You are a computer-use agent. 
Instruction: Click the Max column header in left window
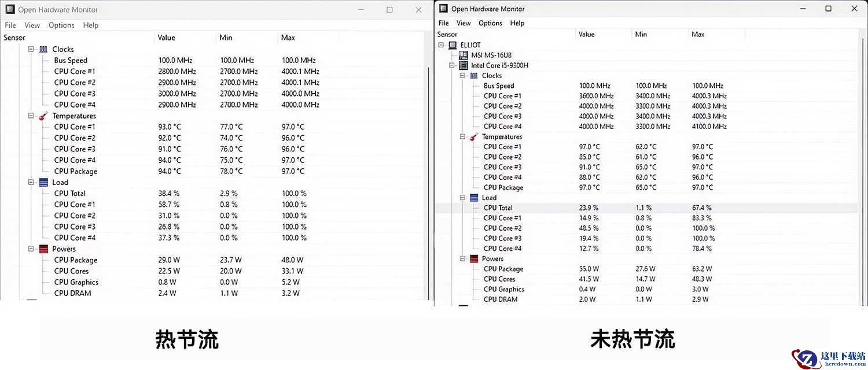pos(308,38)
